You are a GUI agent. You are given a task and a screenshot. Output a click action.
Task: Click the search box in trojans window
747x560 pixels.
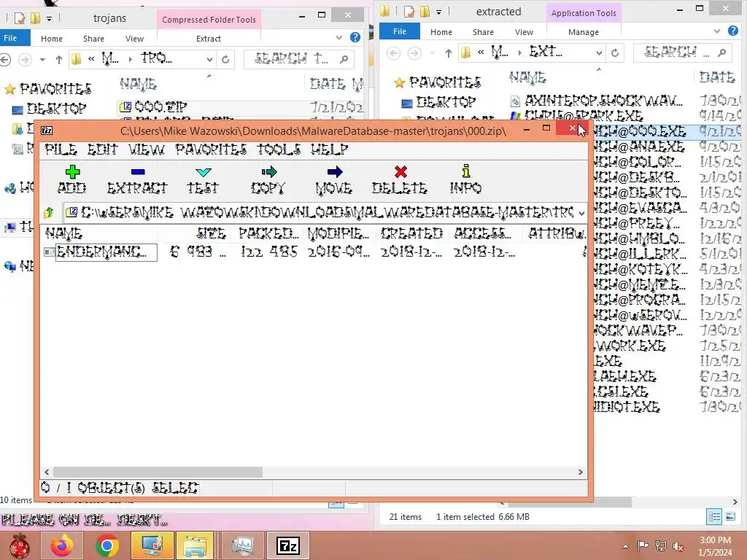tap(298, 59)
